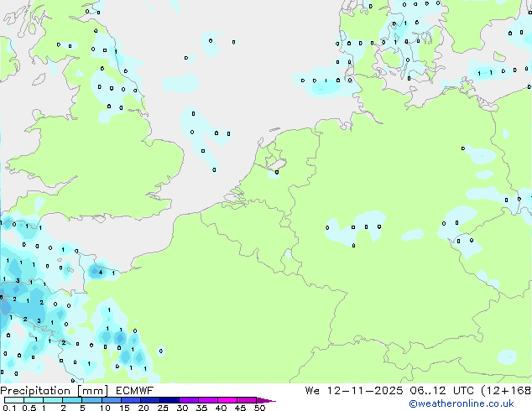Click the legend label "50"
Screen dimensions: 532x411
coord(259,408)
